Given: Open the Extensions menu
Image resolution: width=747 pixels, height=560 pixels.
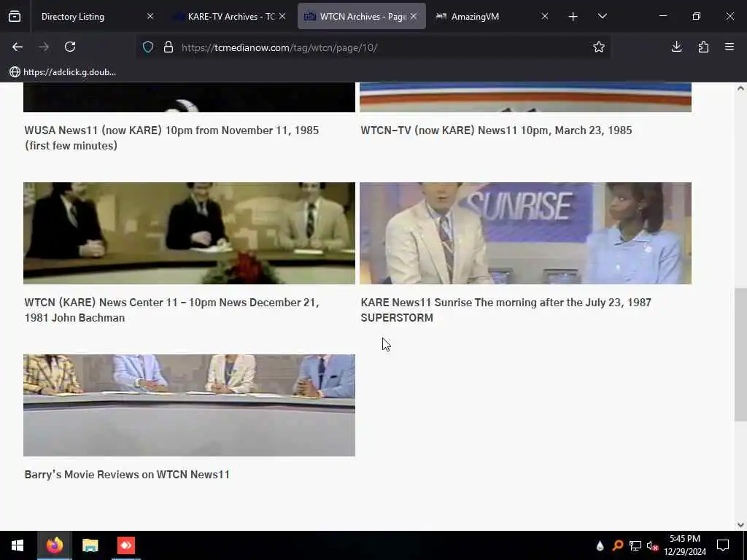Looking at the screenshot, I should [703, 47].
